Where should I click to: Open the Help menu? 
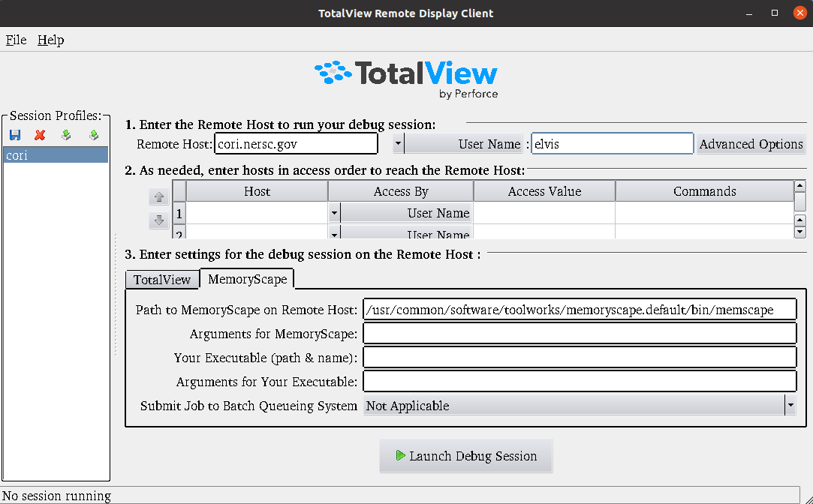point(50,40)
